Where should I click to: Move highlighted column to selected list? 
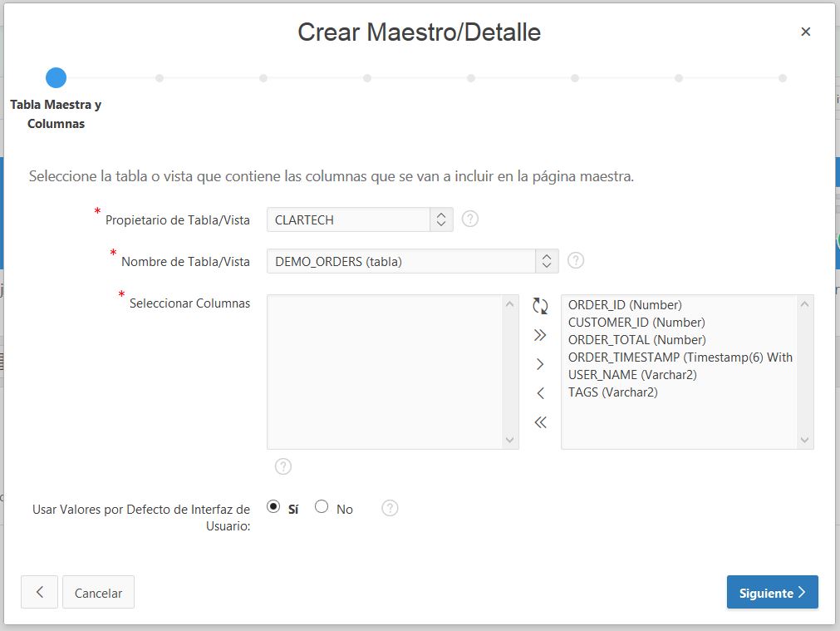pyautogui.click(x=540, y=364)
